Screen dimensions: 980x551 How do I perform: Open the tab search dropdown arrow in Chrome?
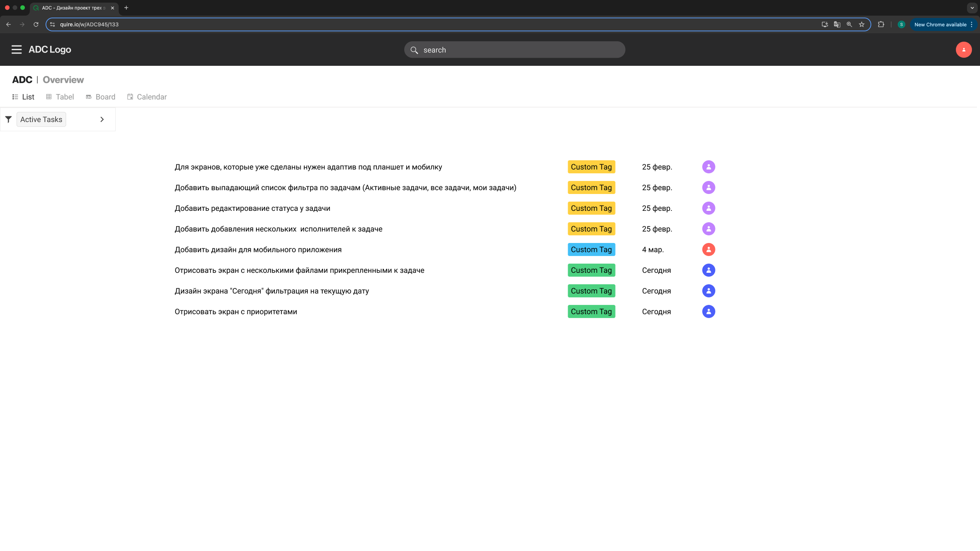[972, 8]
